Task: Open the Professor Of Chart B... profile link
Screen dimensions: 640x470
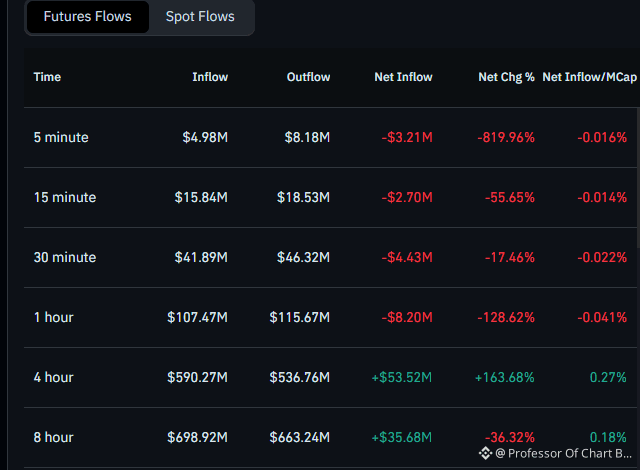Action: point(563,453)
